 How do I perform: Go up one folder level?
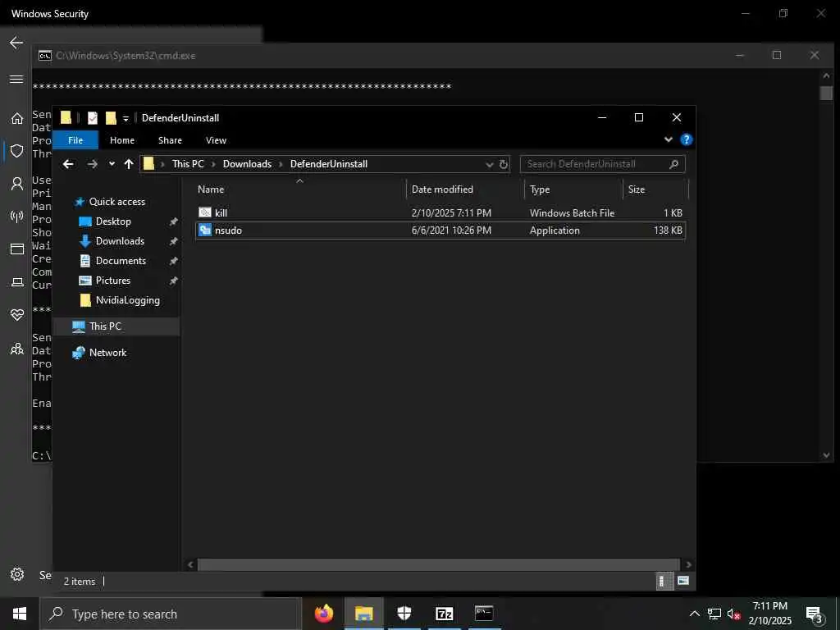[129, 164]
